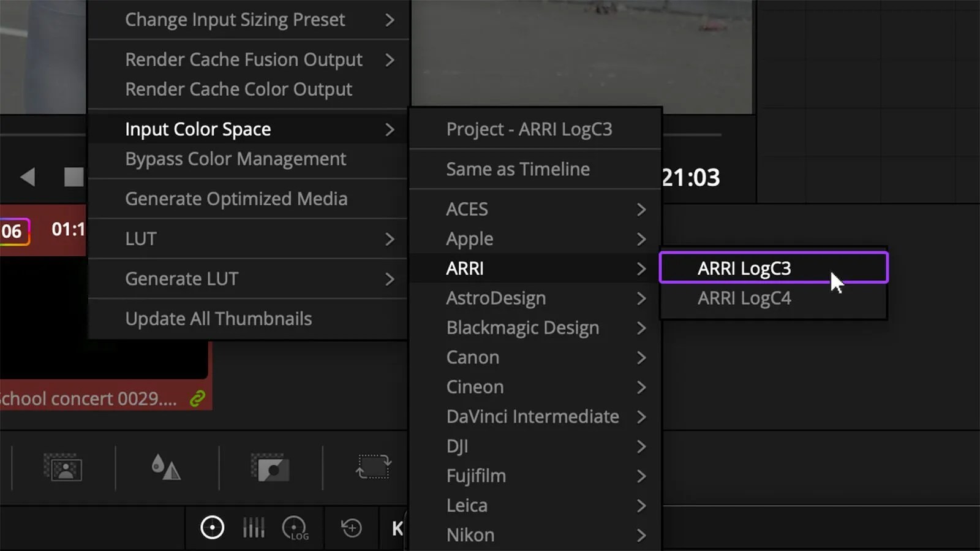The height and width of the screenshot is (551, 980).
Task: Click the clip link icon
Action: click(x=197, y=399)
